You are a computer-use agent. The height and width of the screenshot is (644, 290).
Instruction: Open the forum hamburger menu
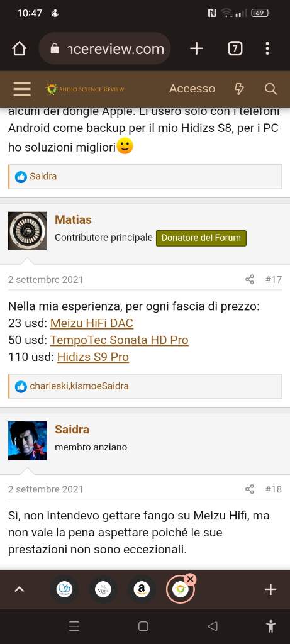click(x=22, y=89)
